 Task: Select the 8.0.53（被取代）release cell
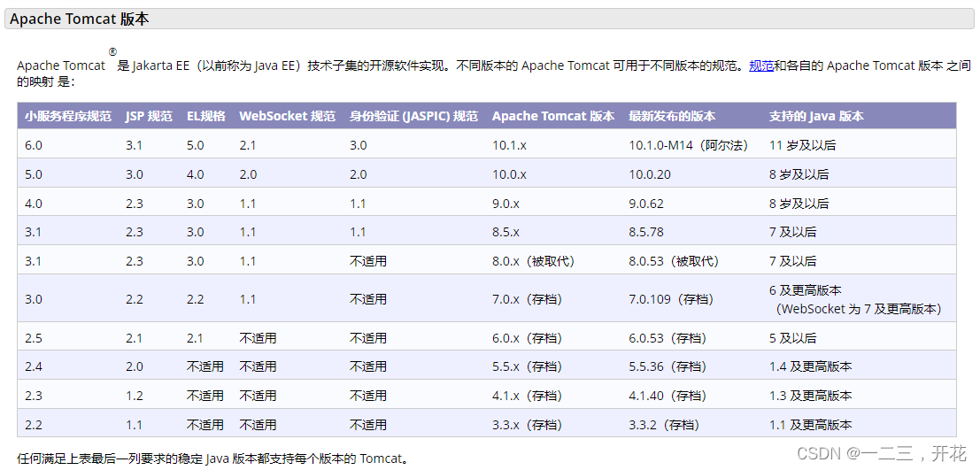coord(674,260)
